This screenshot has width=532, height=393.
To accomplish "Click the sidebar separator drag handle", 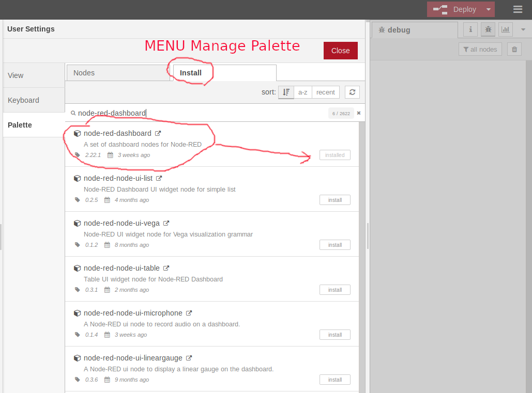I will [x=368, y=236].
